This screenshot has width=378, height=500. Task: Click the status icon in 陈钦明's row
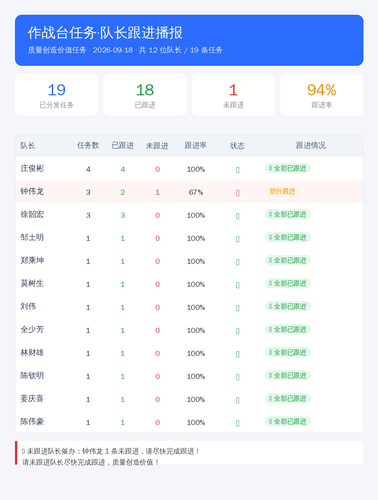click(x=238, y=377)
